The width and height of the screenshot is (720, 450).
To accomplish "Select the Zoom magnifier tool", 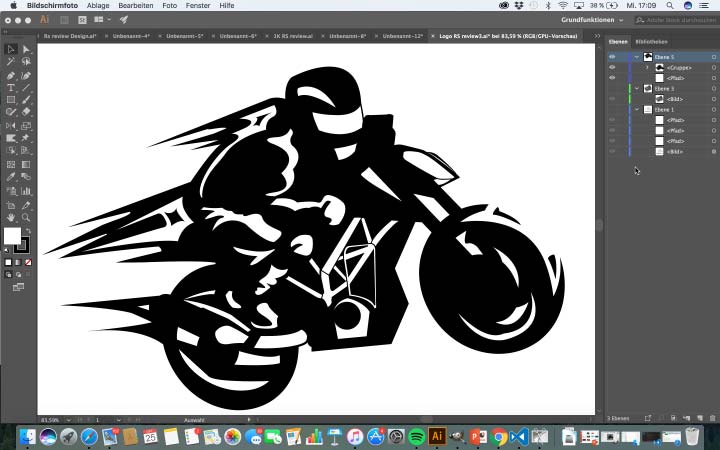I will [26, 217].
